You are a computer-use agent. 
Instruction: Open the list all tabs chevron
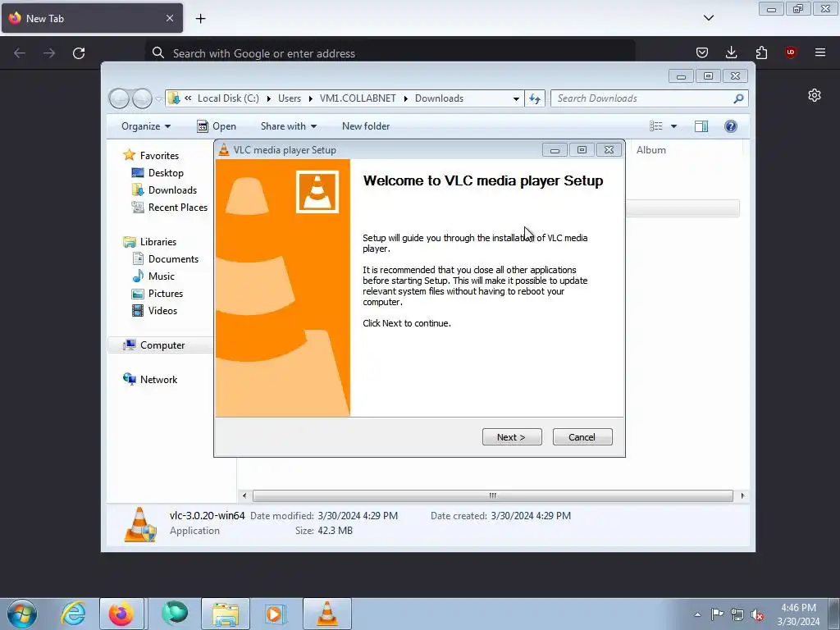tap(708, 18)
